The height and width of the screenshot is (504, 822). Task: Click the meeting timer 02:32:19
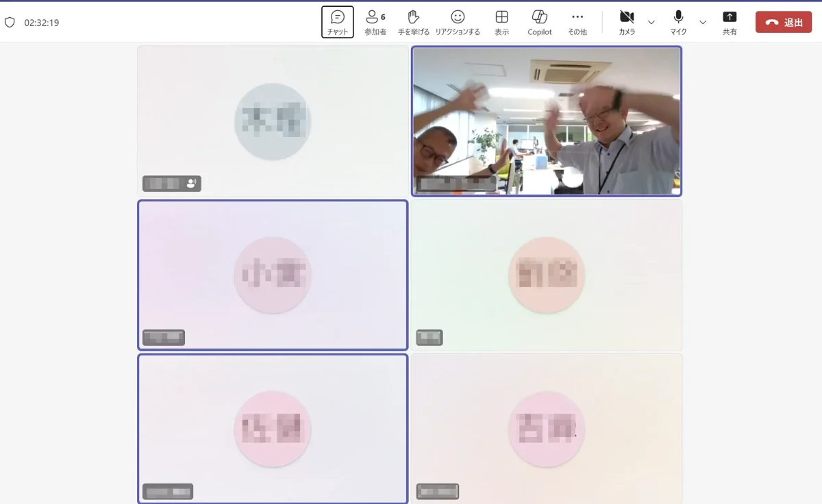(42, 23)
